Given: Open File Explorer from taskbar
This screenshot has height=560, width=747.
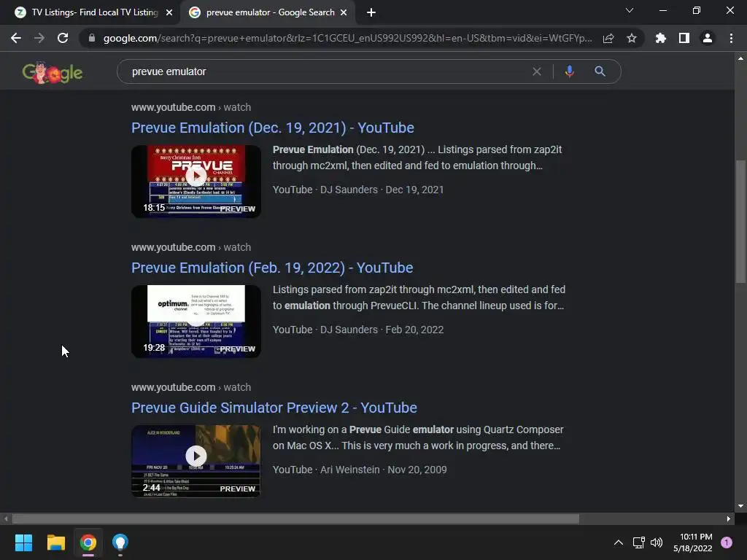Looking at the screenshot, I should point(55,542).
